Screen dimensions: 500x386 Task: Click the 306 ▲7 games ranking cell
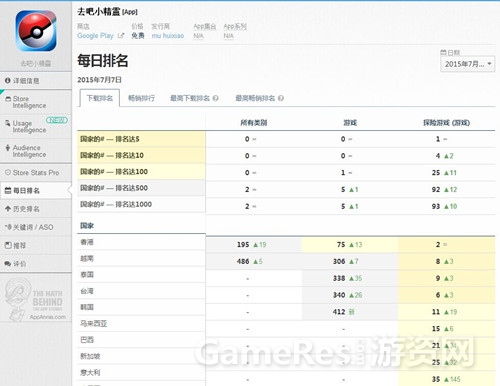[x=350, y=261]
